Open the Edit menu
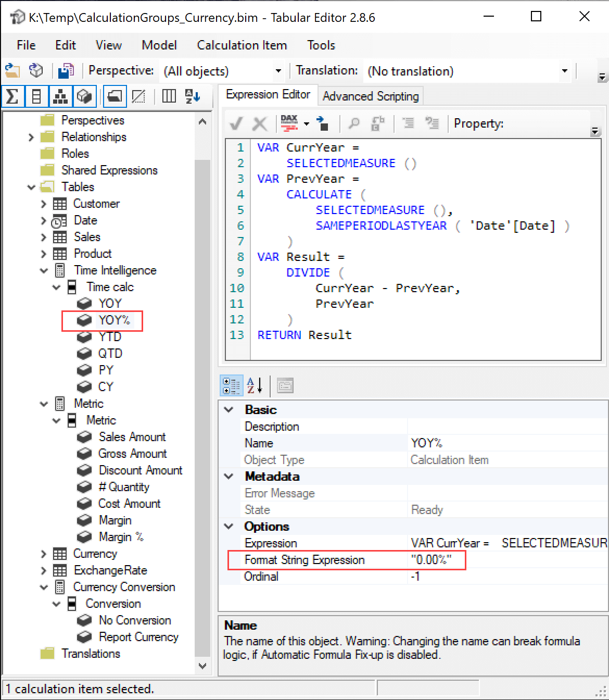Screen dimensions: 609x700 (x=66, y=45)
